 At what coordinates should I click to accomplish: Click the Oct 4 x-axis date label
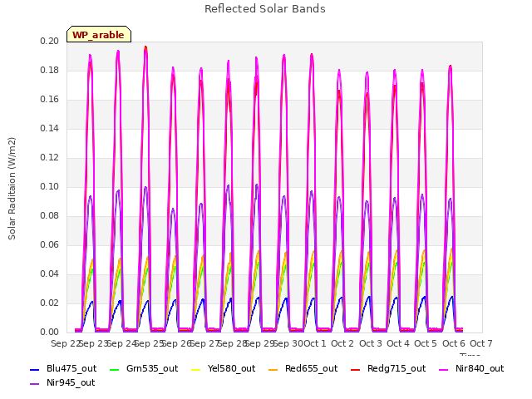point(398,343)
